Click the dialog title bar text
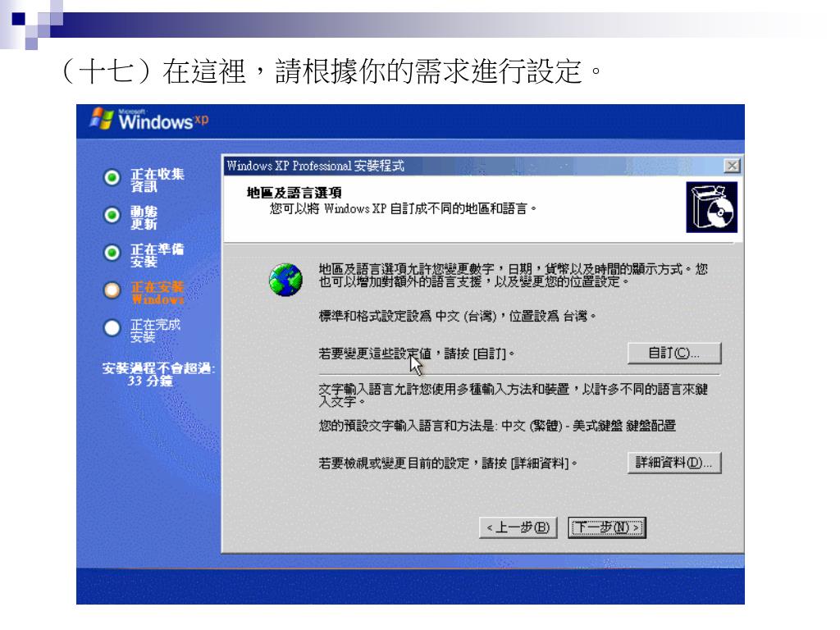 click(315, 166)
